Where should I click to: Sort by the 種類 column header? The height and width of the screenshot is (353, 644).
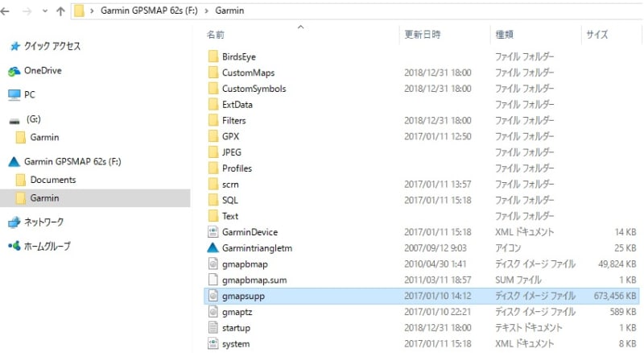coord(505,35)
